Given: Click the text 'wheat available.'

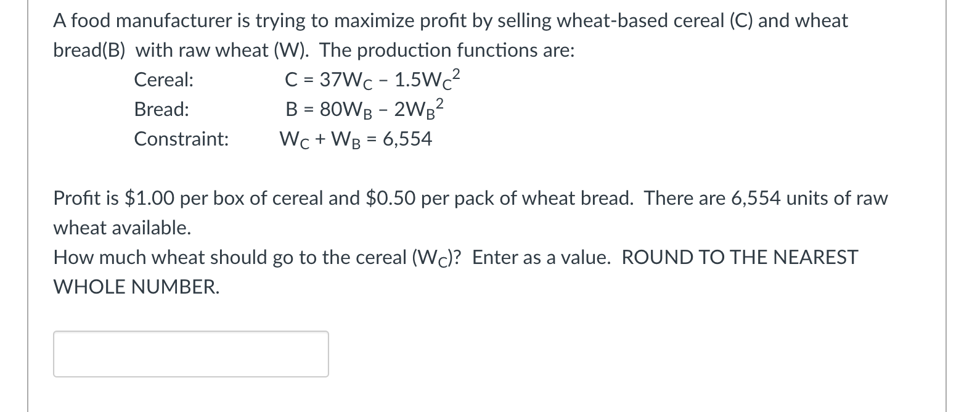Looking at the screenshot, I should point(122,228).
